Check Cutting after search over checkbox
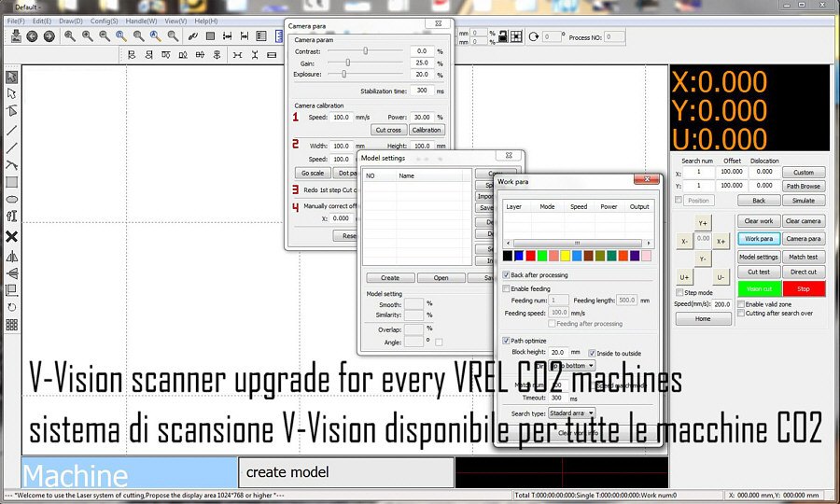The image size is (840, 504). [741, 314]
